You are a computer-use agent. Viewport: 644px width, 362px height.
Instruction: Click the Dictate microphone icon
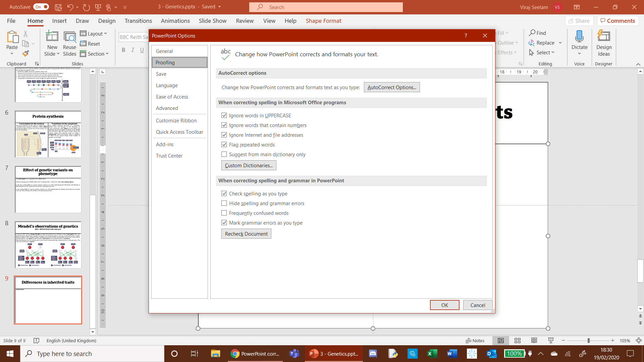579,36
